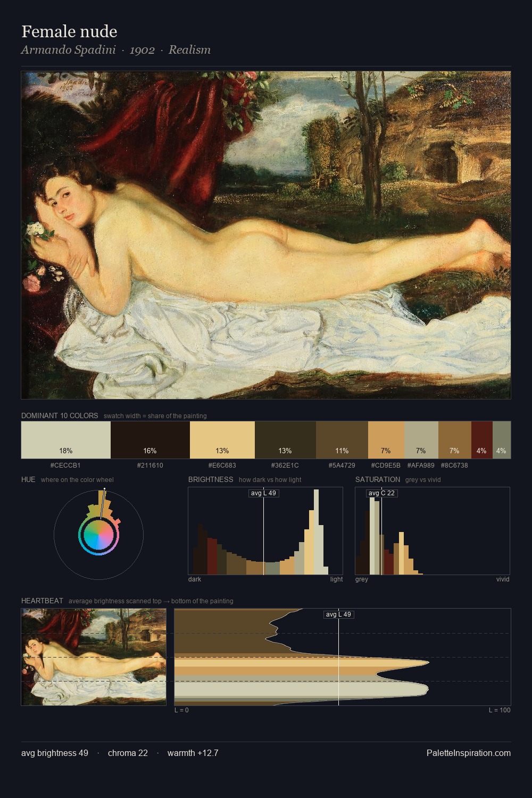Image resolution: width=532 pixels, height=798 pixels.
Task: Click the 'vivid' saturation axis label
Action: point(503,579)
